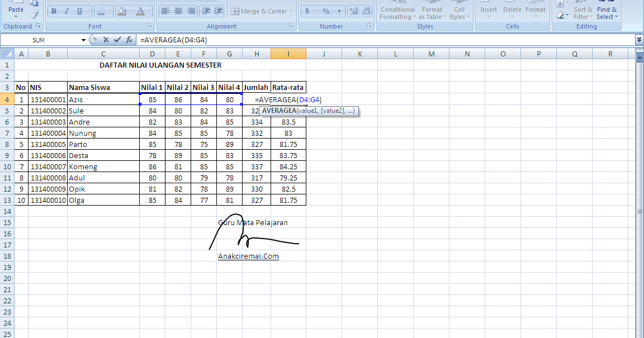Screen dimensions: 644x338
Task: Select NIS cell 131400005
Action: [48, 144]
